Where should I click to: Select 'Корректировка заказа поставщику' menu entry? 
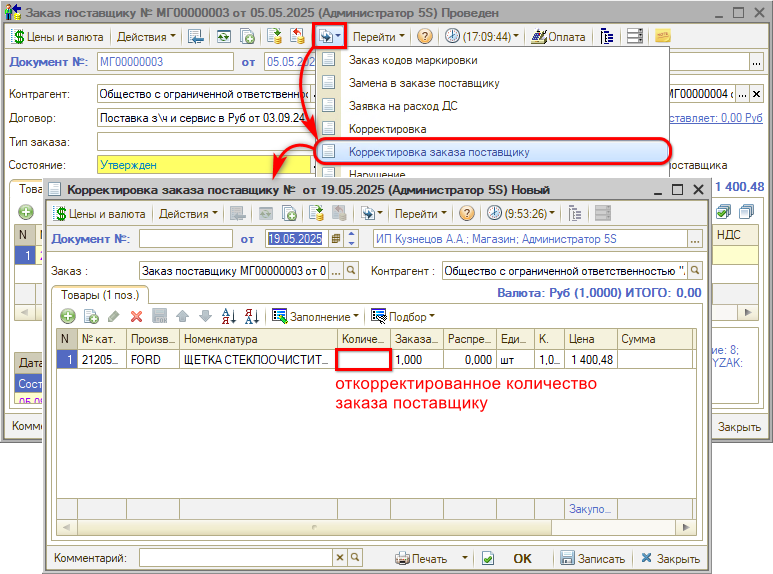[x=439, y=152]
